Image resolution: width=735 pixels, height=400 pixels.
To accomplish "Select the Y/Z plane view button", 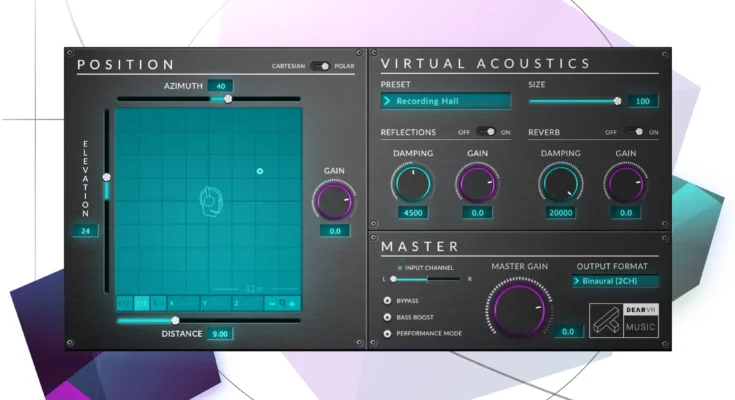I will 142,303.
